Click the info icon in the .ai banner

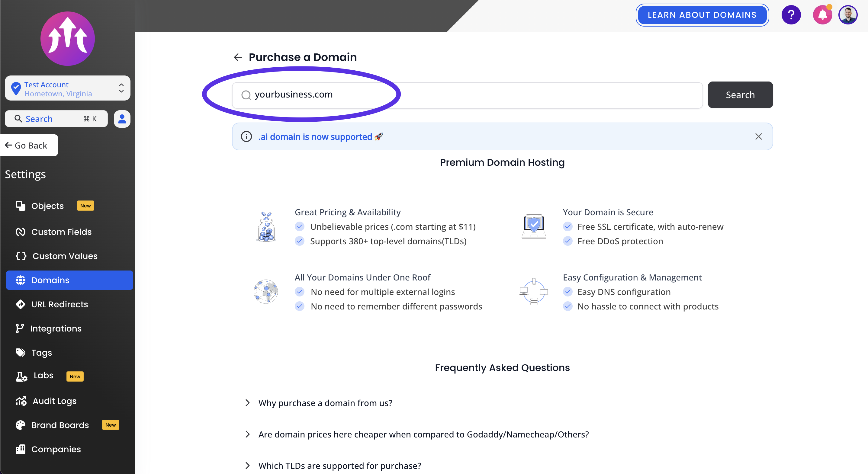246,136
